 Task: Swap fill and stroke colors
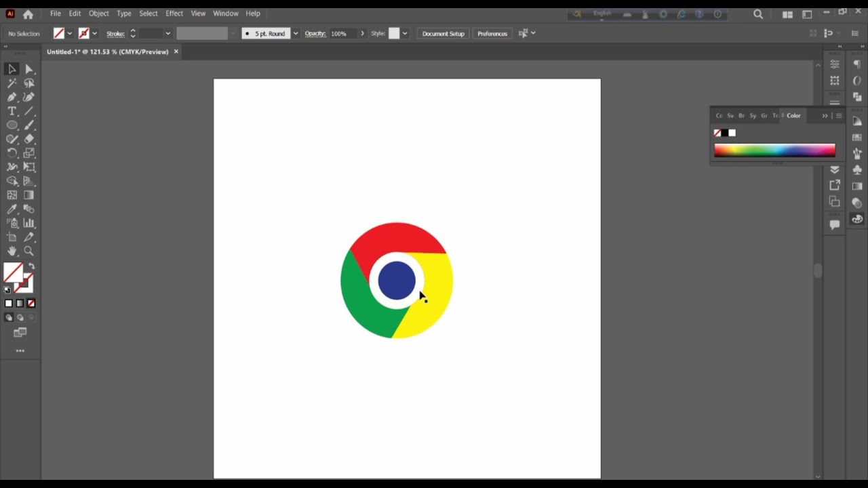point(31,266)
